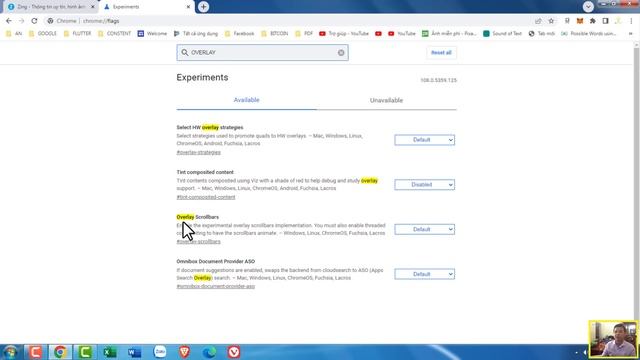
Task: Click the search flags input field
Action: (262, 53)
